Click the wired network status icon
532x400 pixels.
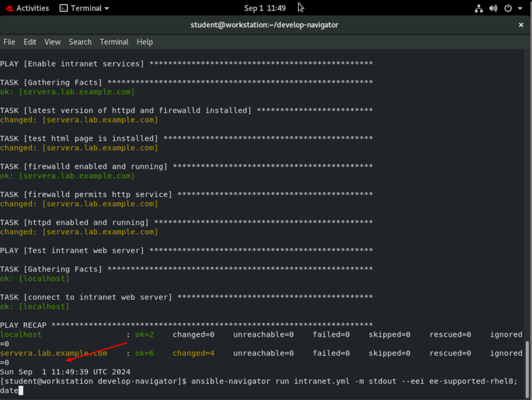(478, 9)
